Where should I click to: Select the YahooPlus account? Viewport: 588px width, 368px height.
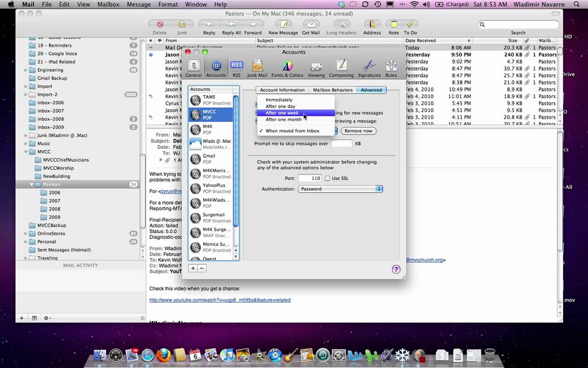pyautogui.click(x=211, y=188)
